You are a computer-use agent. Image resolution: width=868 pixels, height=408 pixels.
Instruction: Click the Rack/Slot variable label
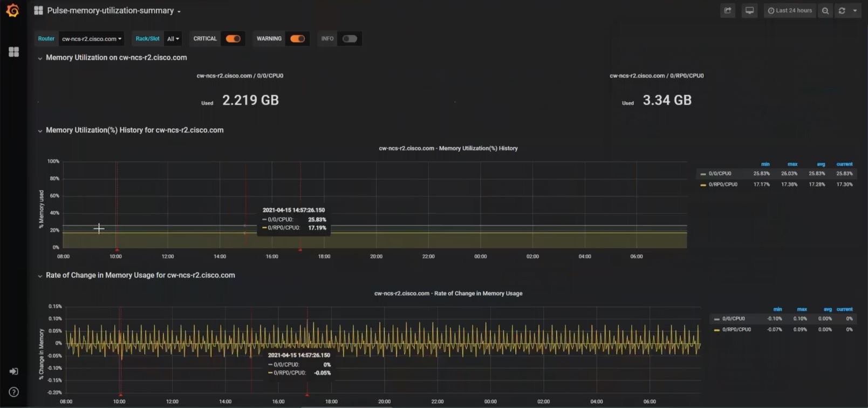click(147, 39)
